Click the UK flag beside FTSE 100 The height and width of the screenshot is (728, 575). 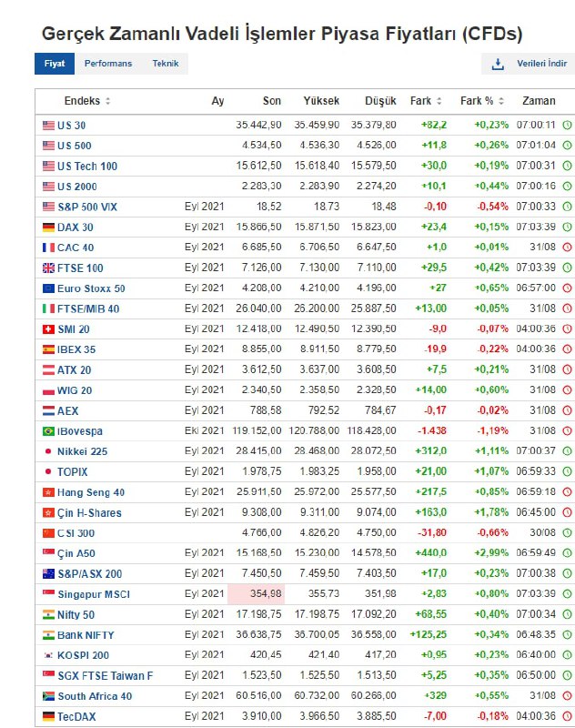[48, 268]
